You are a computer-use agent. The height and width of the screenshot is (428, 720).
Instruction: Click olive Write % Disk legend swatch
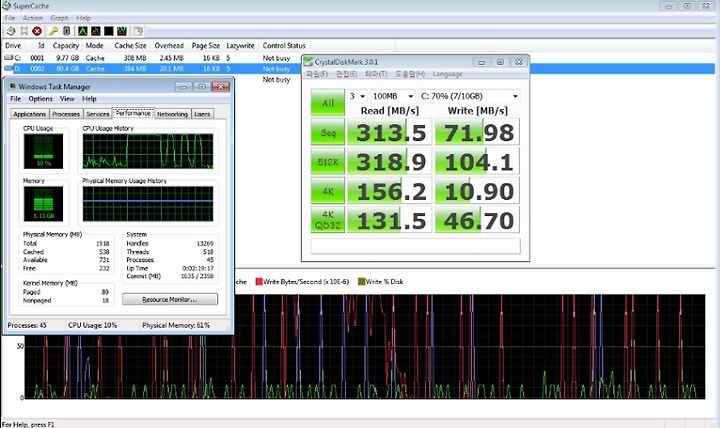point(361,282)
